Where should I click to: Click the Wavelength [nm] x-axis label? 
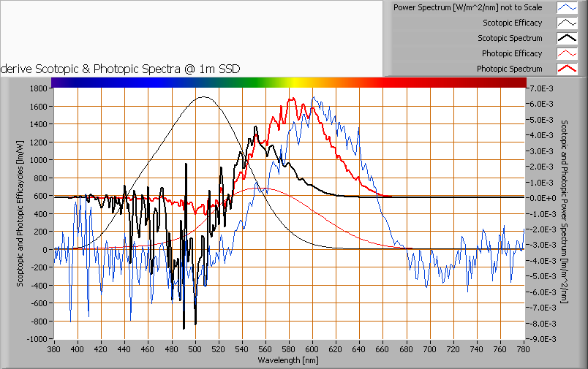coord(288,360)
